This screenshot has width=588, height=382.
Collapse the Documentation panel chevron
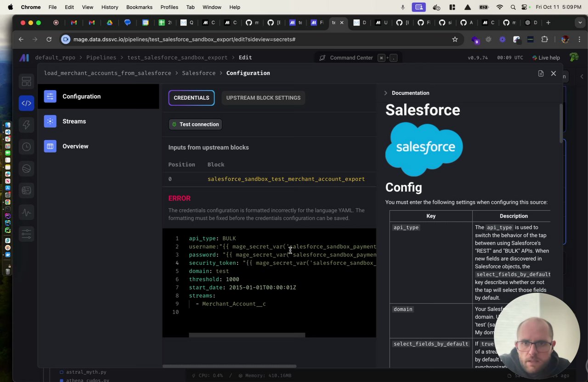point(385,93)
